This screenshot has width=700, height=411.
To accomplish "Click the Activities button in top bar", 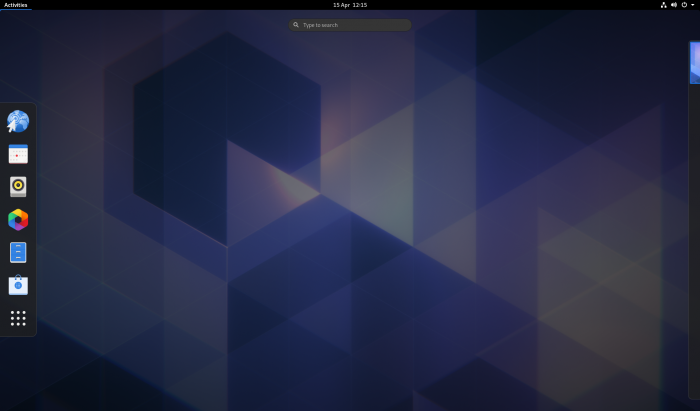I will 16,5.
